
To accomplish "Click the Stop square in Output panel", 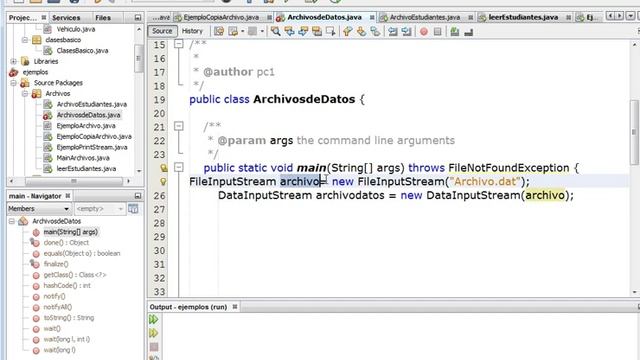I will click(x=154, y=347).
